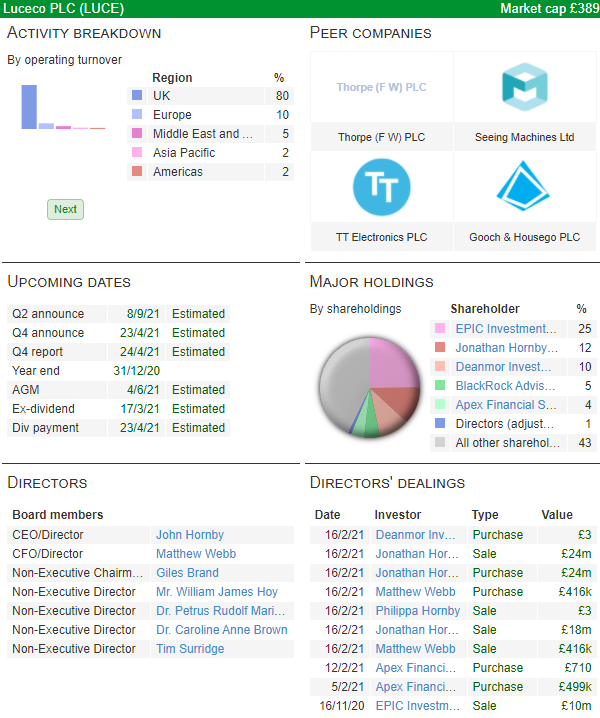The image size is (600, 718).
Task: Click the Region column header
Action: point(172,77)
